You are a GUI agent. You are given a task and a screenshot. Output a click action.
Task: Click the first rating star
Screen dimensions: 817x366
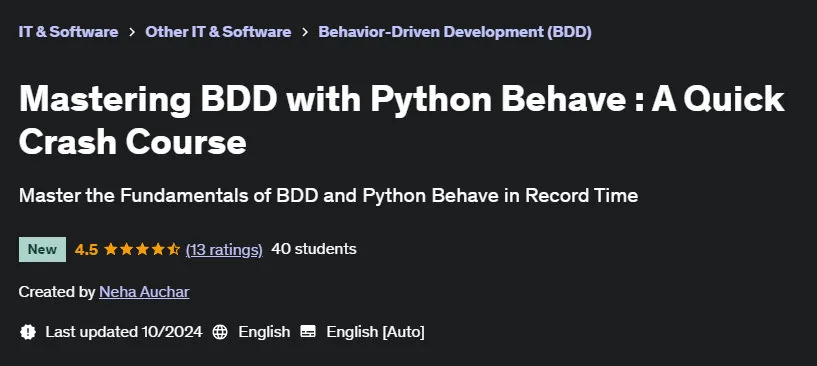click(x=110, y=249)
